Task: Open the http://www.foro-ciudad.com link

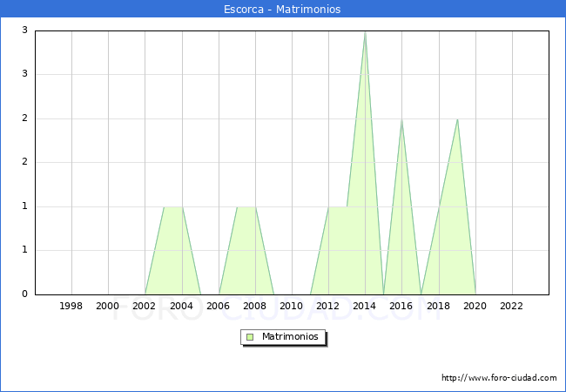Action: click(x=499, y=378)
